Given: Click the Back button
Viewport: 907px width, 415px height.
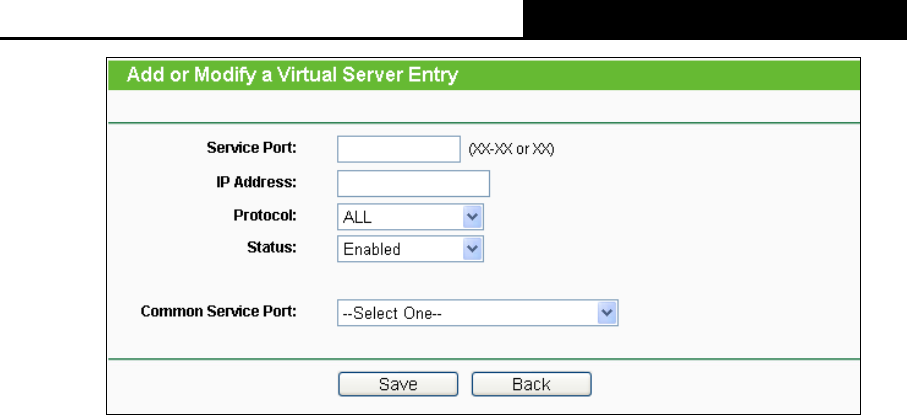Looking at the screenshot, I should coord(531,384).
